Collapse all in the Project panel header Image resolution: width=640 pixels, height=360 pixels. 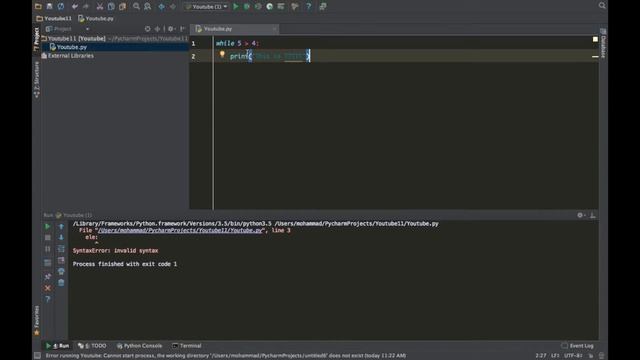(x=157, y=29)
